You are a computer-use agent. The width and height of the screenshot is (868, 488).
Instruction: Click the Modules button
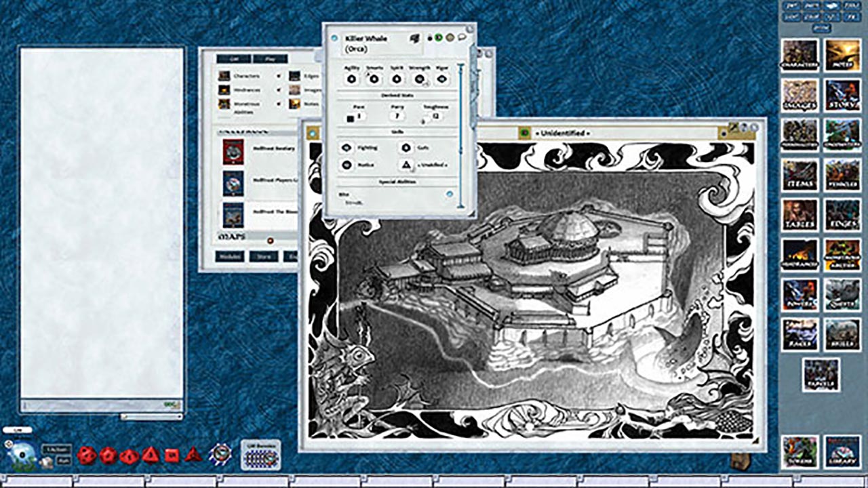(230, 257)
